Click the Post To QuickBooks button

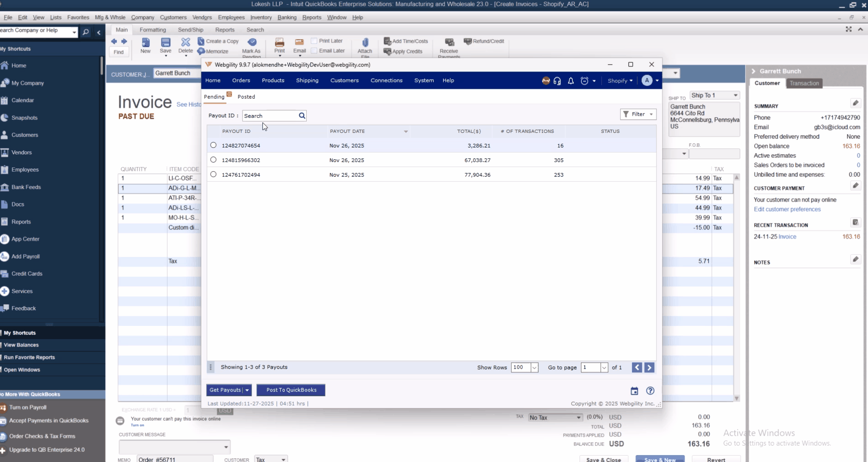click(291, 390)
